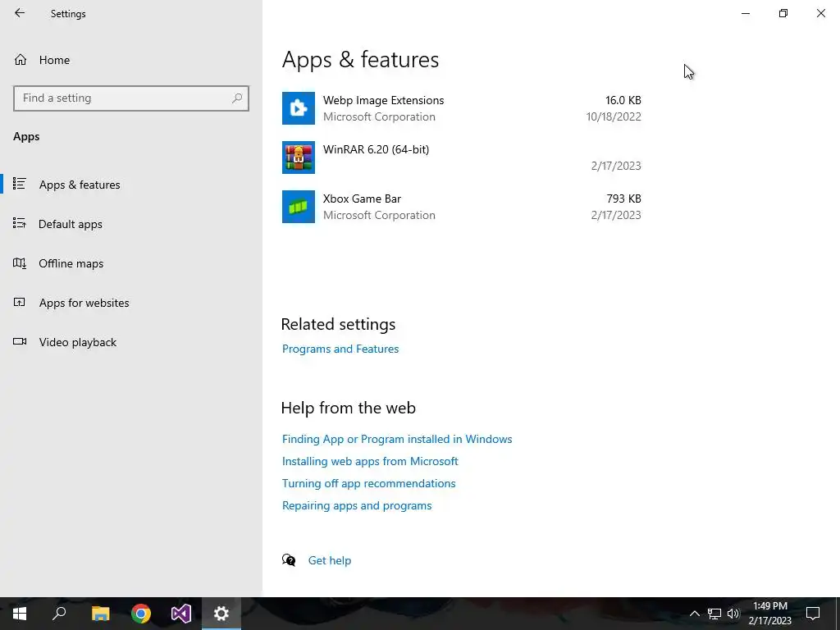Select WinRAR 6.20 (64-bit) entry
The height and width of the screenshot is (630, 840).
click(376, 149)
